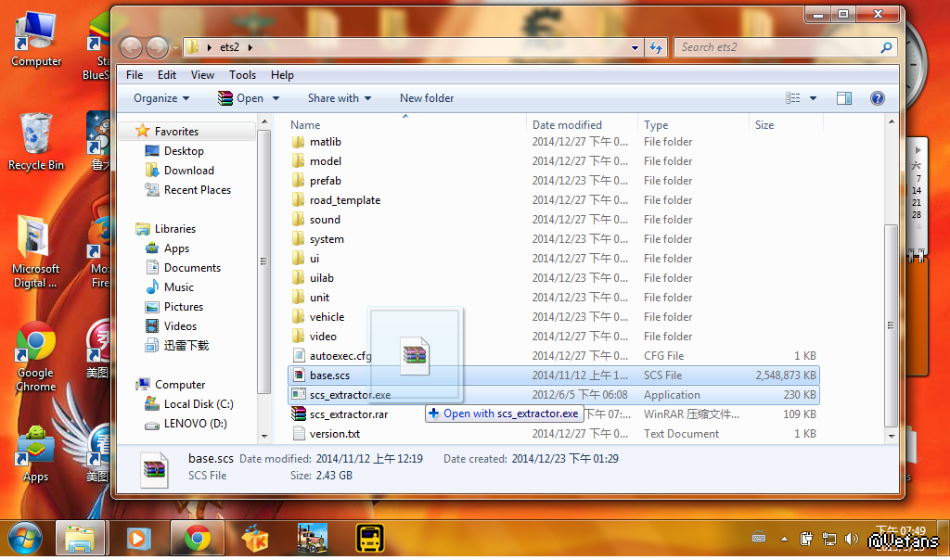Click the New folder button
Viewport: 950px width, 560px height.
pos(427,98)
